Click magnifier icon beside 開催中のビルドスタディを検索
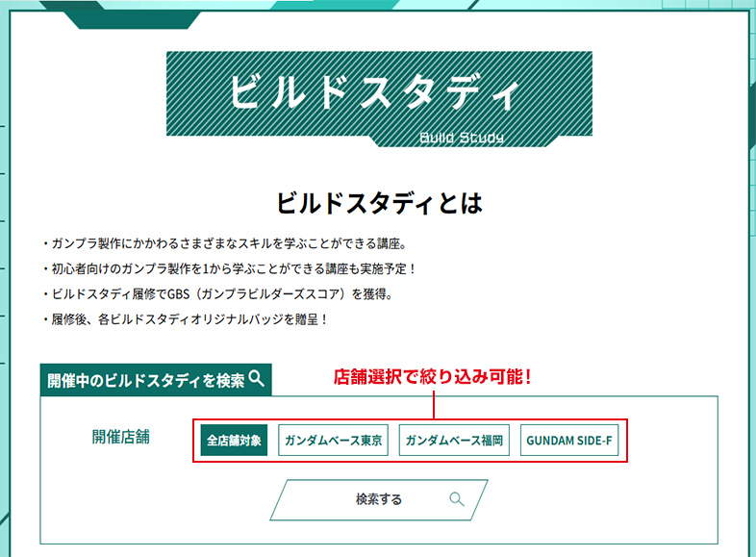756x557 pixels. [257, 379]
